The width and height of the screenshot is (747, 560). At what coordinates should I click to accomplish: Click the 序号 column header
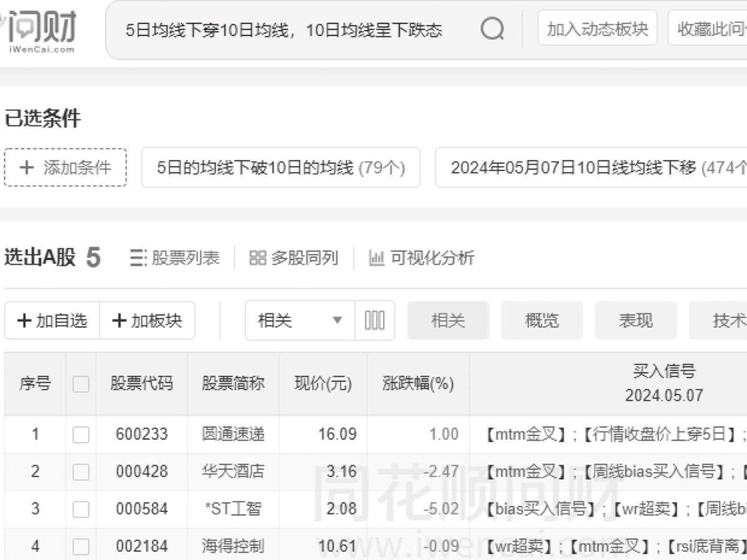coord(35,384)
